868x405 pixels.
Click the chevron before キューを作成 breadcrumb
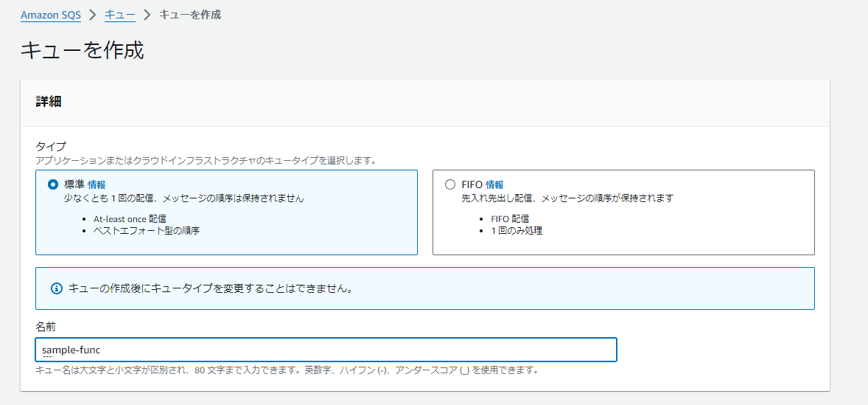point(147,15)
